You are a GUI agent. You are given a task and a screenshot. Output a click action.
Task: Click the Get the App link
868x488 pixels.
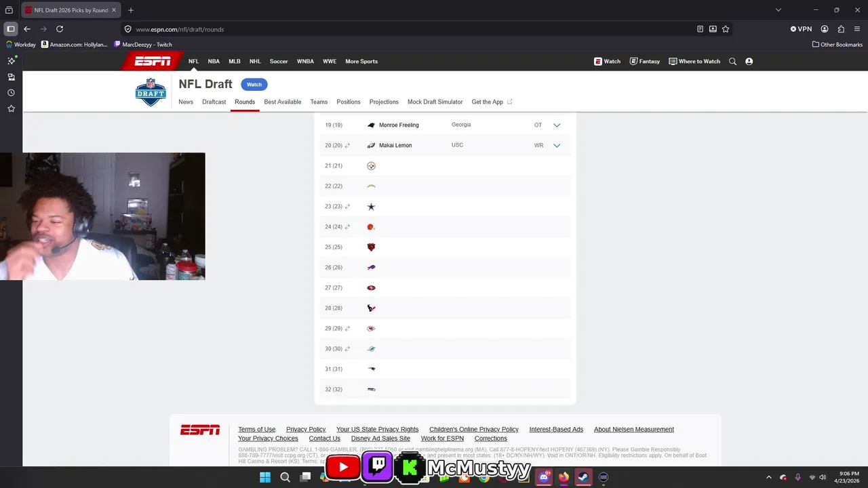(492, 102)
